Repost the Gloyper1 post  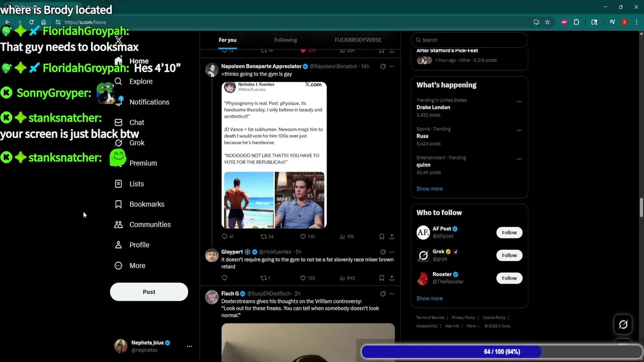tap(263, 278)
